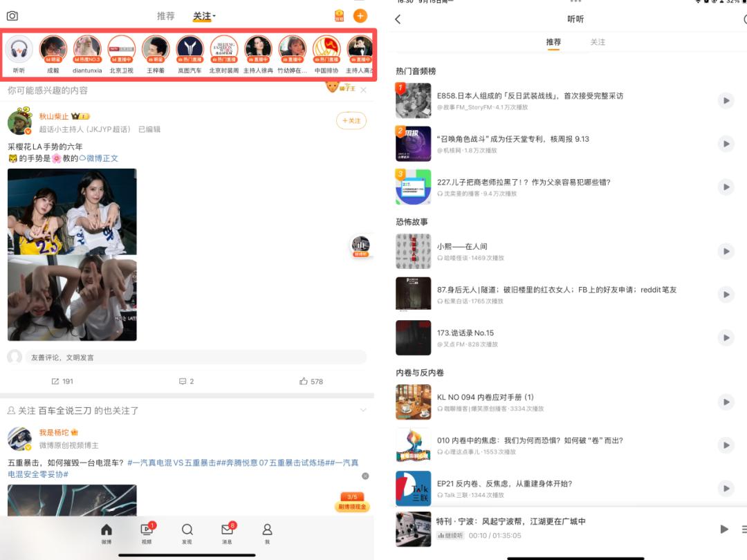
Task: Go back from the 听听 page
Action: (398, 19)
